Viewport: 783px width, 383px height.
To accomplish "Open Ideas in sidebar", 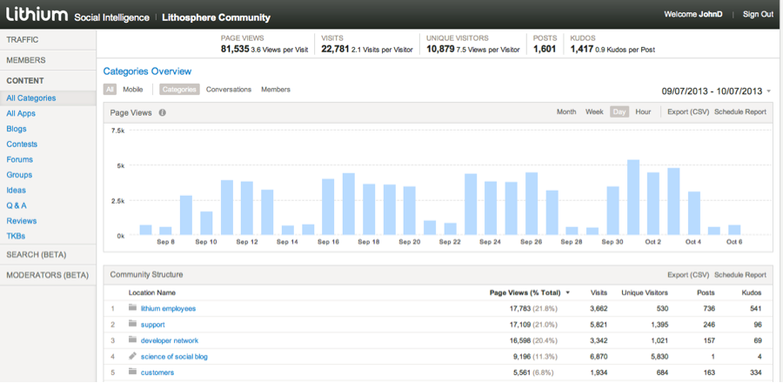I will [16, 190].
